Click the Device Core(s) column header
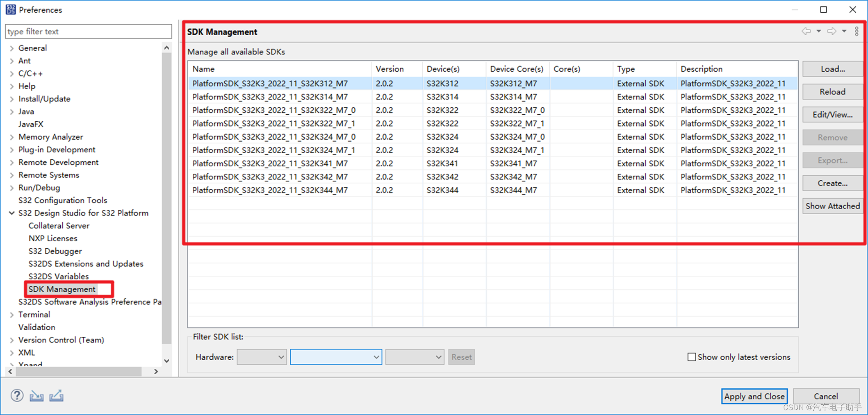 click(518, 69)
